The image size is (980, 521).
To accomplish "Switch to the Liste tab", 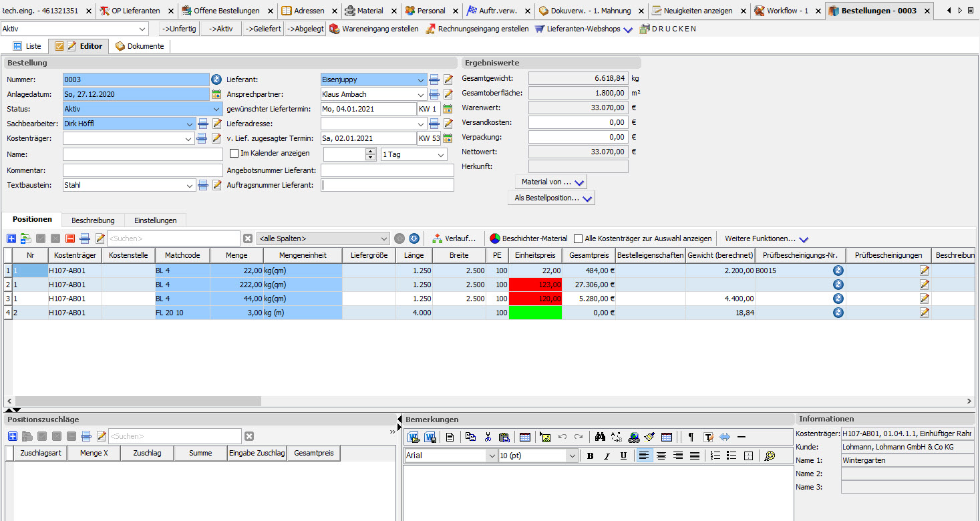I will coord(27,46).
